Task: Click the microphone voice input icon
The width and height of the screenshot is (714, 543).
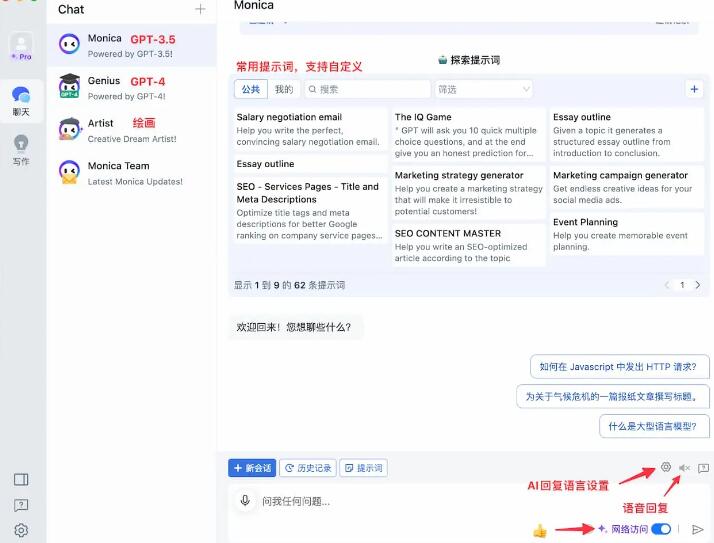Action: pyautogui.click(x=245, y=501)
